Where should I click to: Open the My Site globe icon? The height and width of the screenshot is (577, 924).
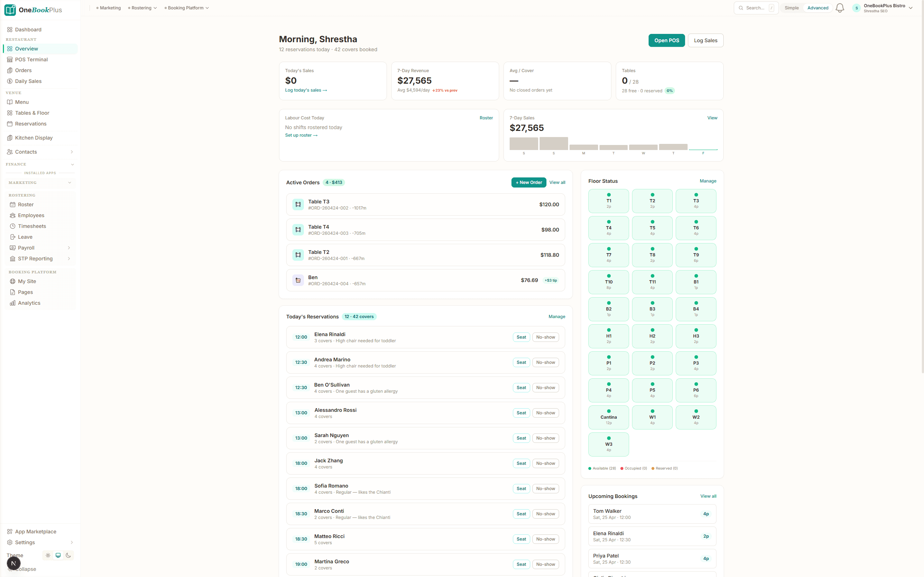pos(12,281)
